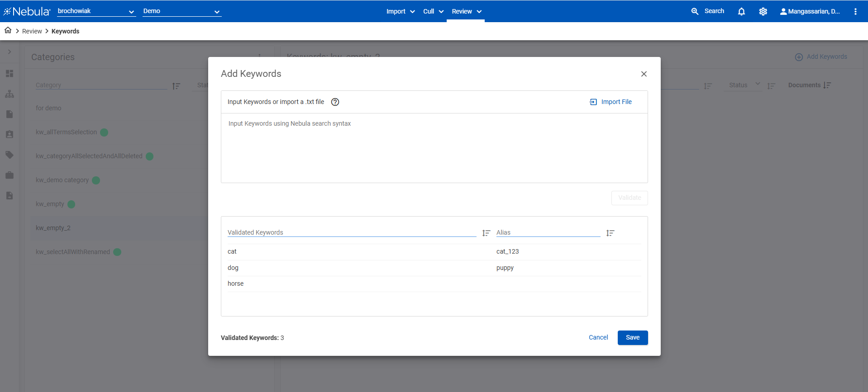
Task: Open notifications bell
Action: tap(741, 12)
